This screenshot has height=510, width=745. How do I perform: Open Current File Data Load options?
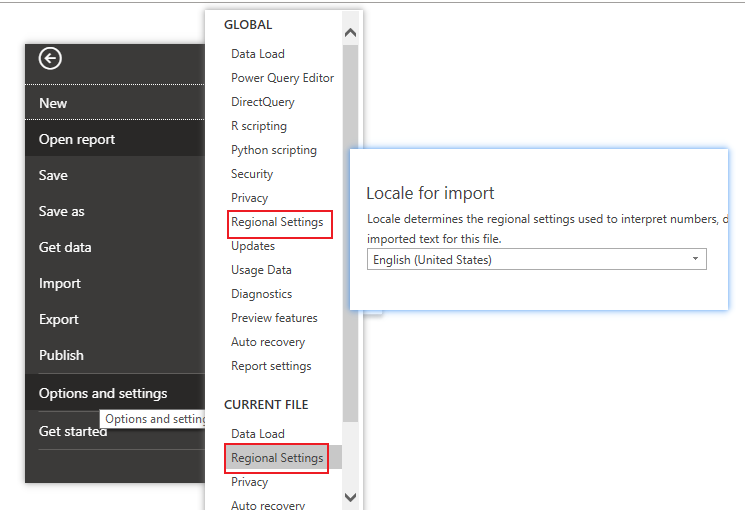pyautogui.click(x=258, y=433)
